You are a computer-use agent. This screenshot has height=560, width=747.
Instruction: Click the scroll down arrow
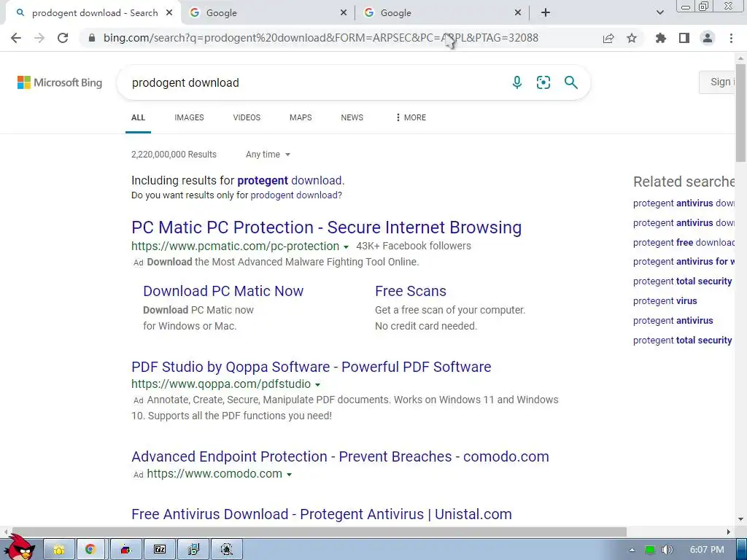741,519
